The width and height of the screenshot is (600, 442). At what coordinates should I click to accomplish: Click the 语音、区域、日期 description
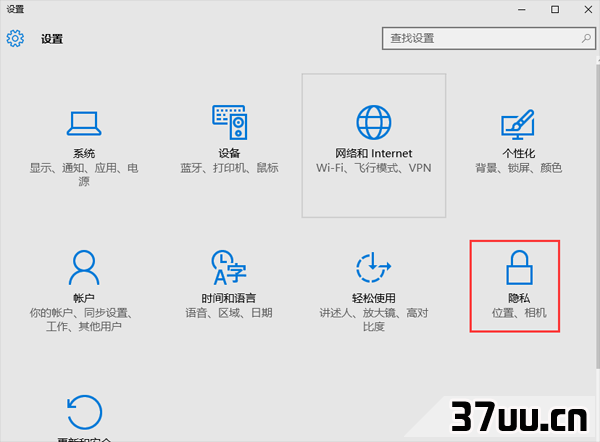coord(229,313)
